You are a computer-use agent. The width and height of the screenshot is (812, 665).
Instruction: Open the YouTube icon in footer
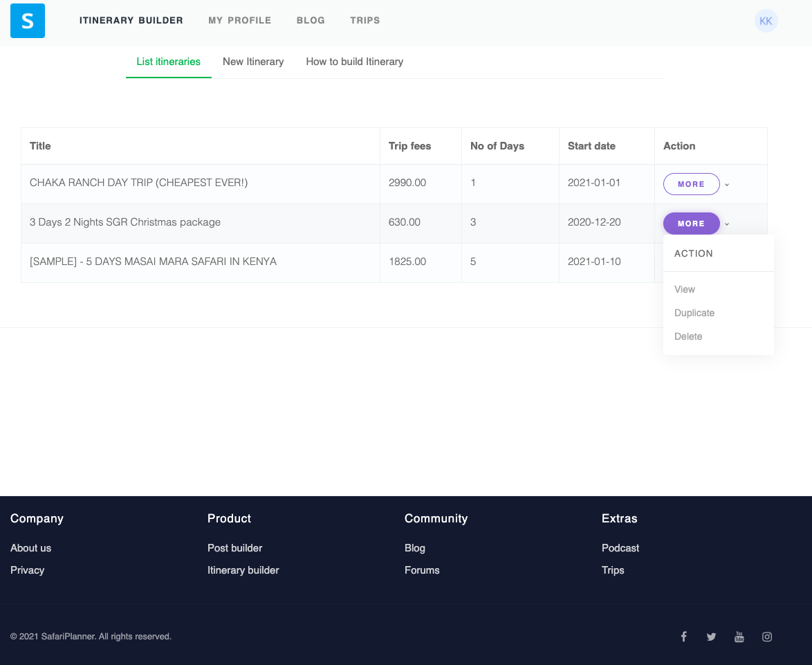[x=739, y=637]
